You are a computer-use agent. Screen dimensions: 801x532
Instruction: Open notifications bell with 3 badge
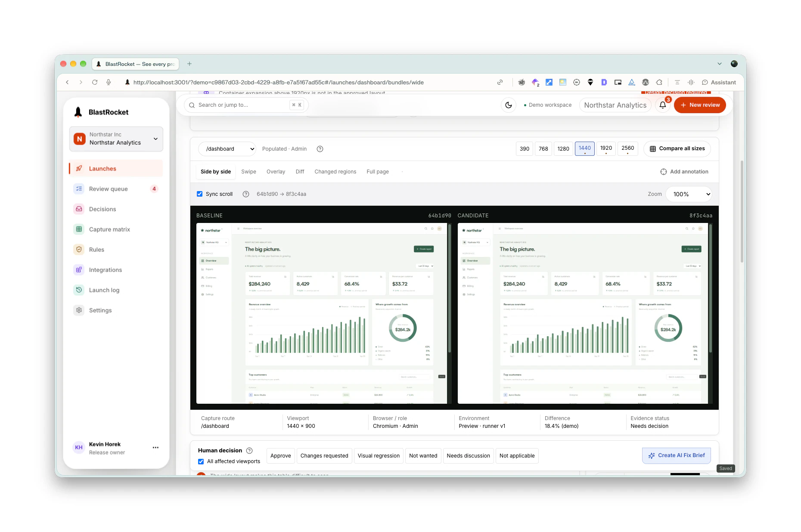tap(663, 105)
